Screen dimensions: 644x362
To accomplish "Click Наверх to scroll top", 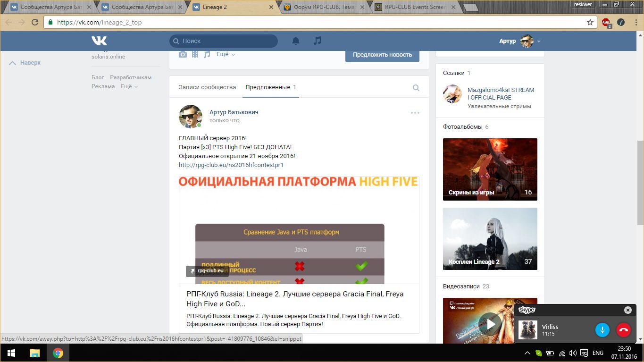I will (x=25, y=63).
